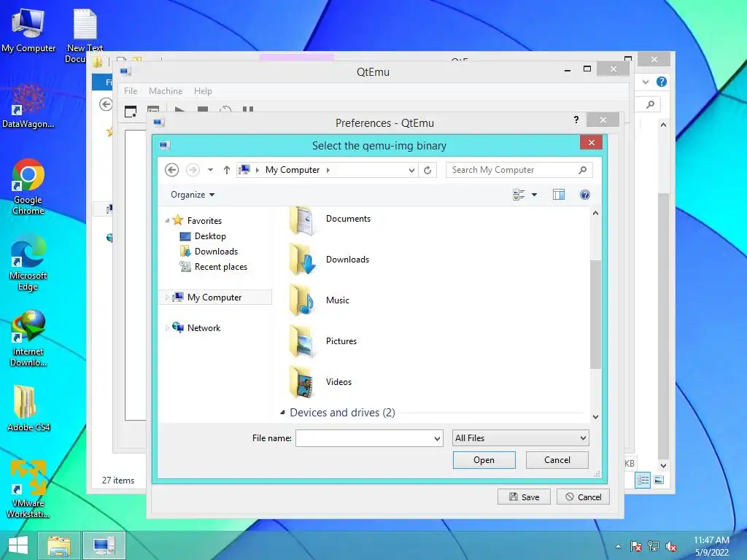Click the File name input box
This screenshot has height=560, width=747.
click(x=364, y=438)
